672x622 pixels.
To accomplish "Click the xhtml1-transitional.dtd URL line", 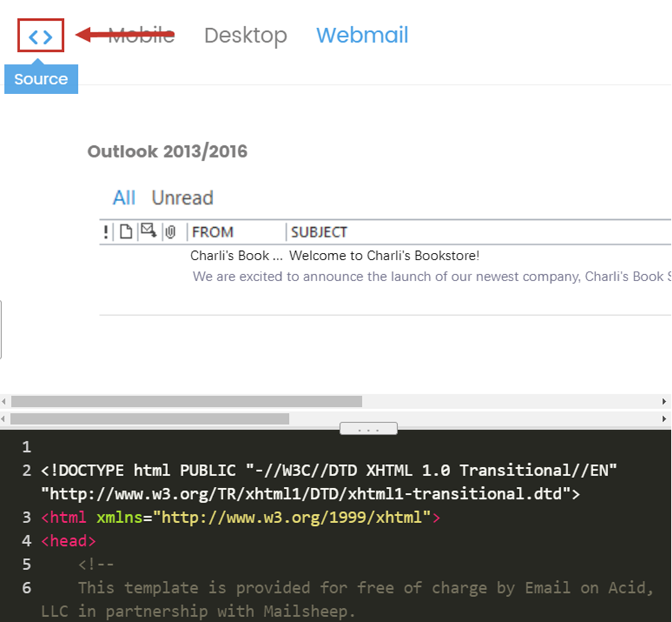I will point(310,494).
